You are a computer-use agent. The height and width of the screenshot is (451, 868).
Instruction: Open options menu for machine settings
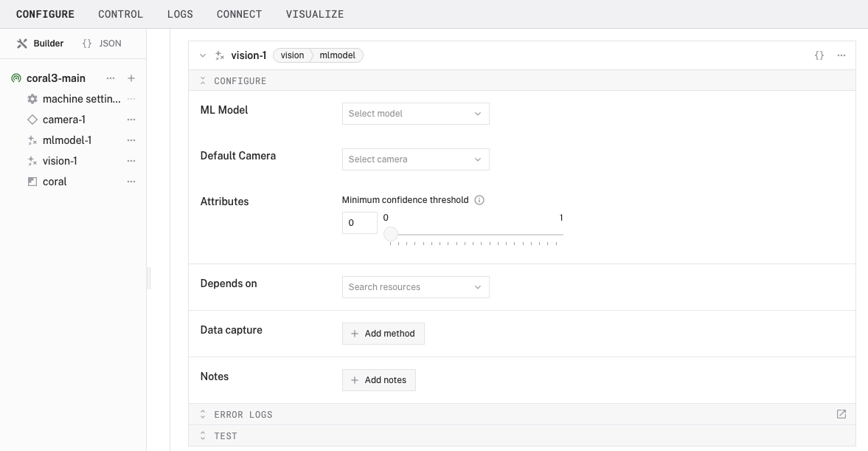(x=131, y=99)
